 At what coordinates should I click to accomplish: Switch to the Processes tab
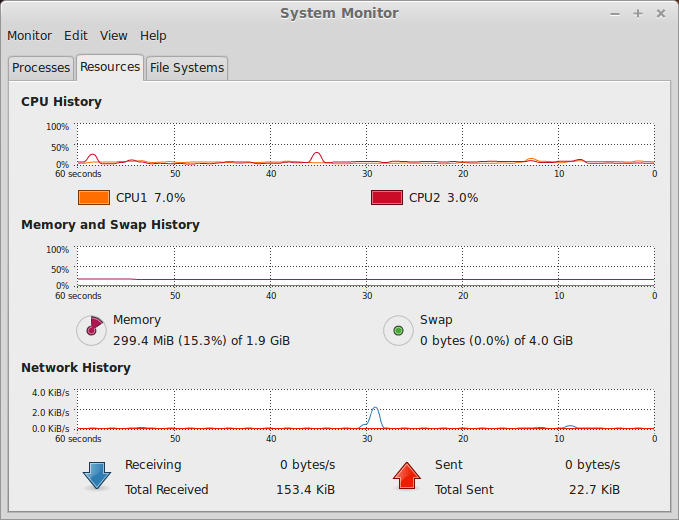point(41,68)
